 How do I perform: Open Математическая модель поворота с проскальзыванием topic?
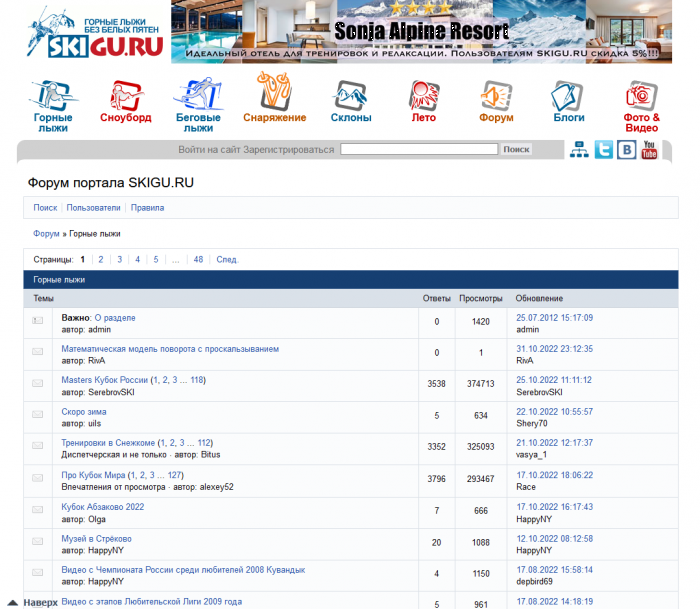click(170, 349)
